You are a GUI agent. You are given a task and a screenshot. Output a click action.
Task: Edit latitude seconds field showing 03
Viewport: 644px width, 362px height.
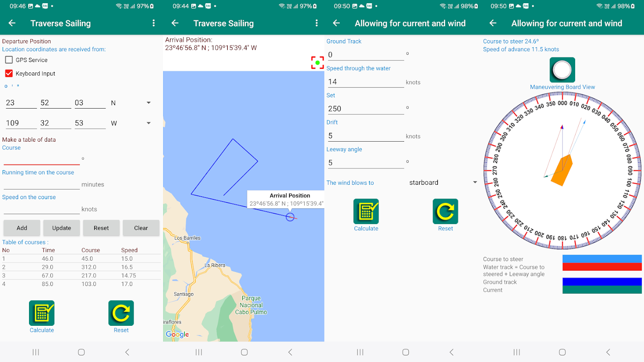tap(90, 103)
